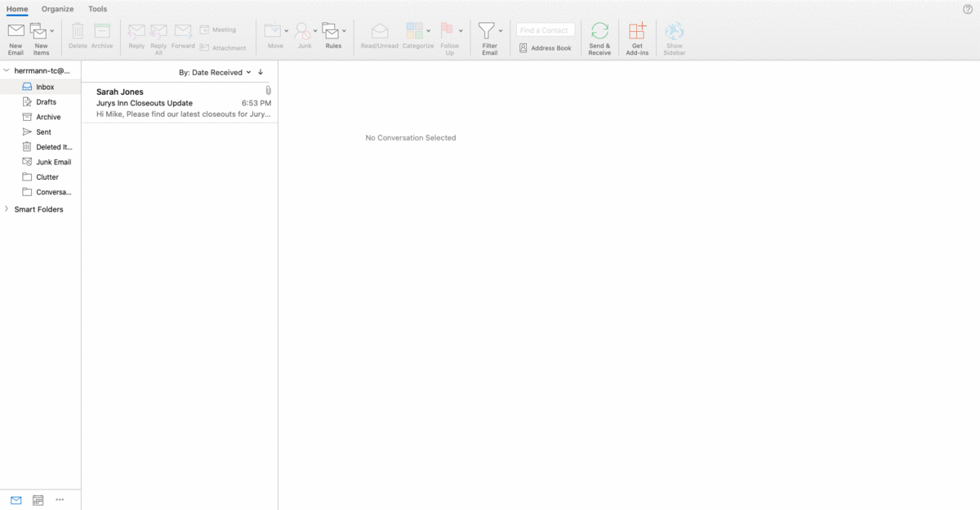Image resolution: width=980 pixels, height=510 pixels.
Task: Open the By: Date Received sort menu
Action: pos(215,72)
